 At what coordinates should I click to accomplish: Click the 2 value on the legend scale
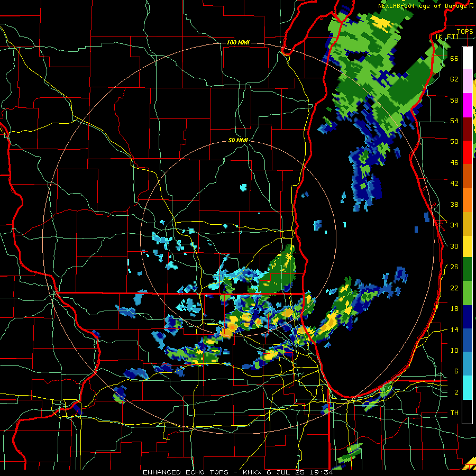(456, 392)
